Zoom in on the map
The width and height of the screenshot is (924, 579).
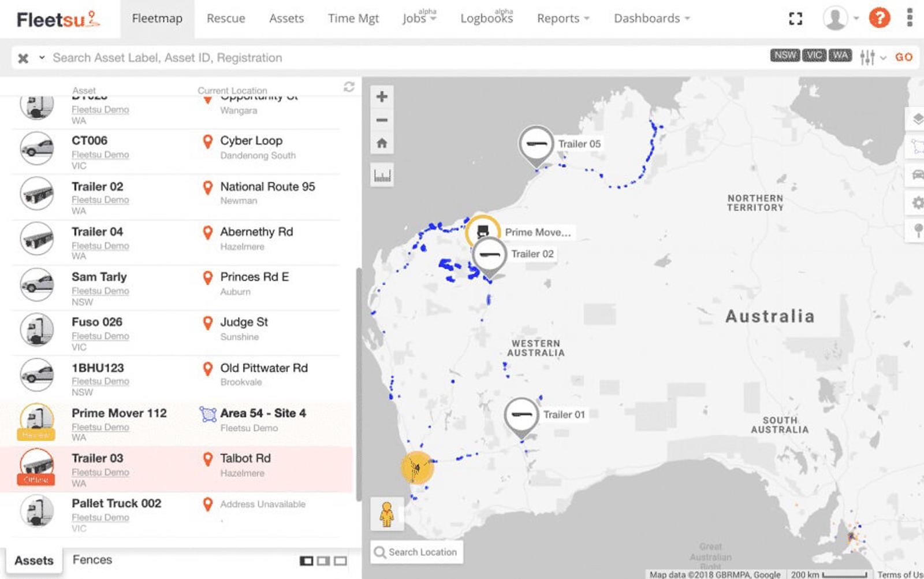point(382,96)
